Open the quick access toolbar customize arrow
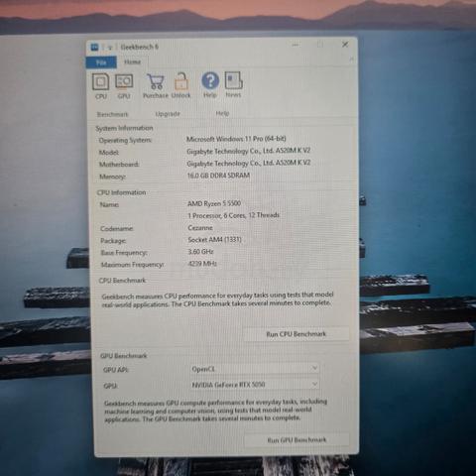This screenshot has width=476, height=476. [110, 48]
